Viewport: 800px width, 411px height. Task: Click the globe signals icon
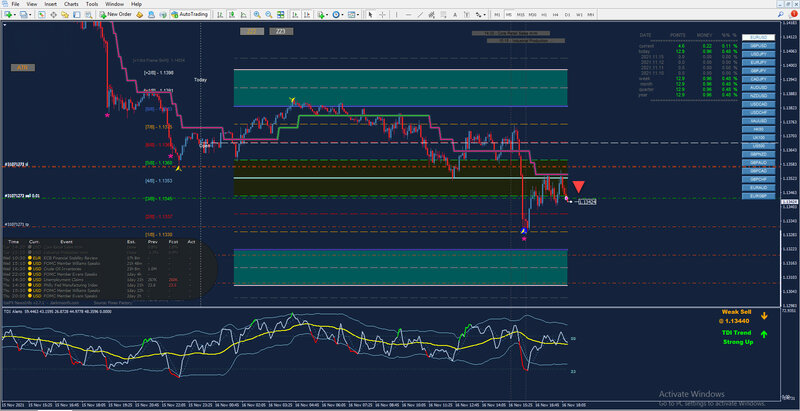[163, 14]
